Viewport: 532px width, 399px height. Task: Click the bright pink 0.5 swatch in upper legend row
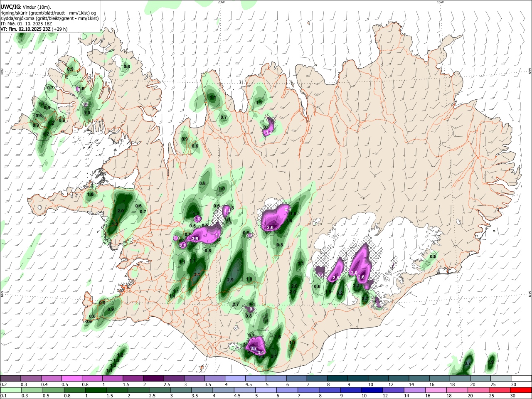(71, 379)
